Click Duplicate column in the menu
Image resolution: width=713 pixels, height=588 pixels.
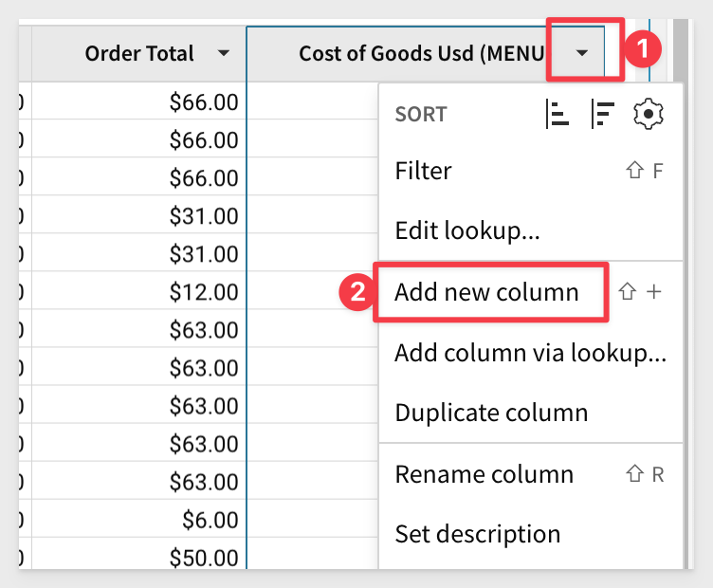click(x=491, y=413)
